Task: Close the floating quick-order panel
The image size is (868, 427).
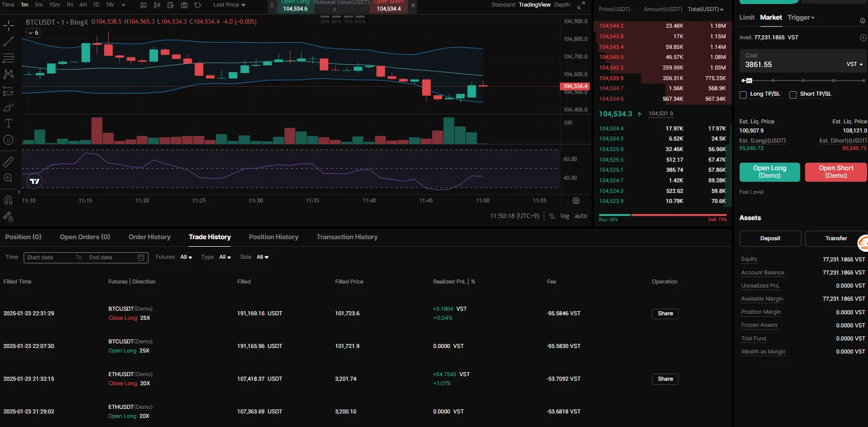Action: click(413, 6)
